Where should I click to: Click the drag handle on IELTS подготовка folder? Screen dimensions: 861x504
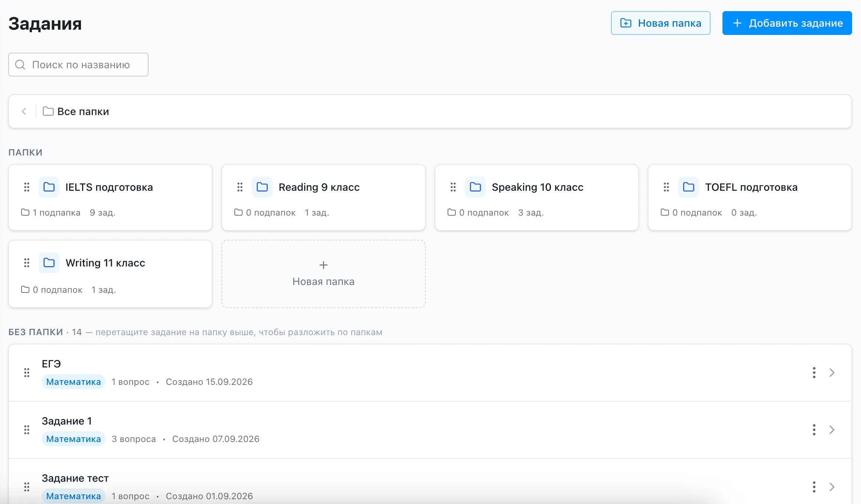27,187
